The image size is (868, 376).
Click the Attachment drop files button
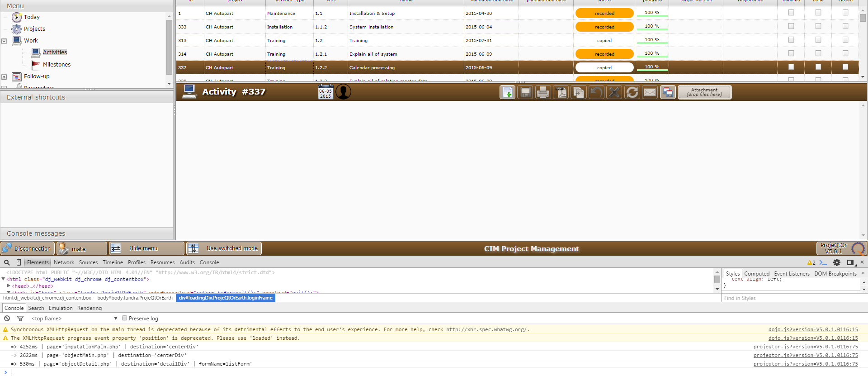[x=704, y=92]
